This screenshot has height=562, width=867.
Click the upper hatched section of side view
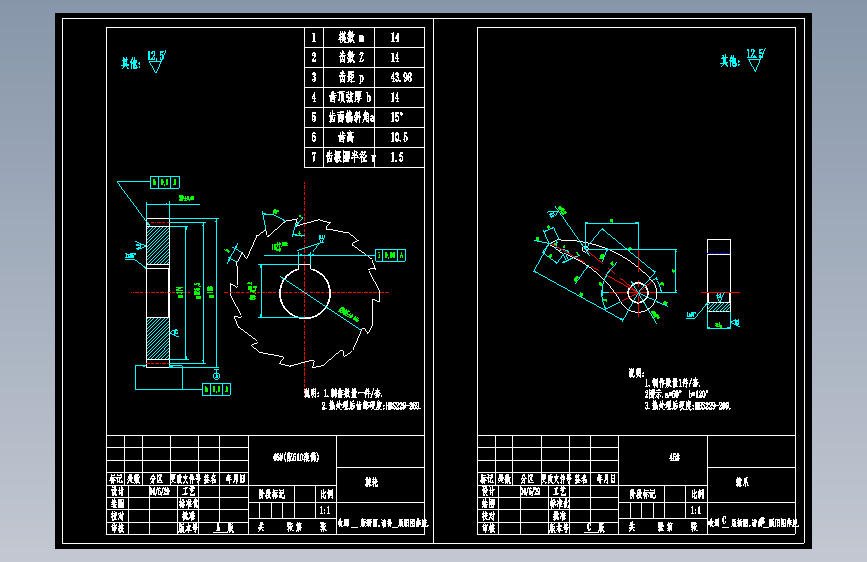[x=158, y=244]
